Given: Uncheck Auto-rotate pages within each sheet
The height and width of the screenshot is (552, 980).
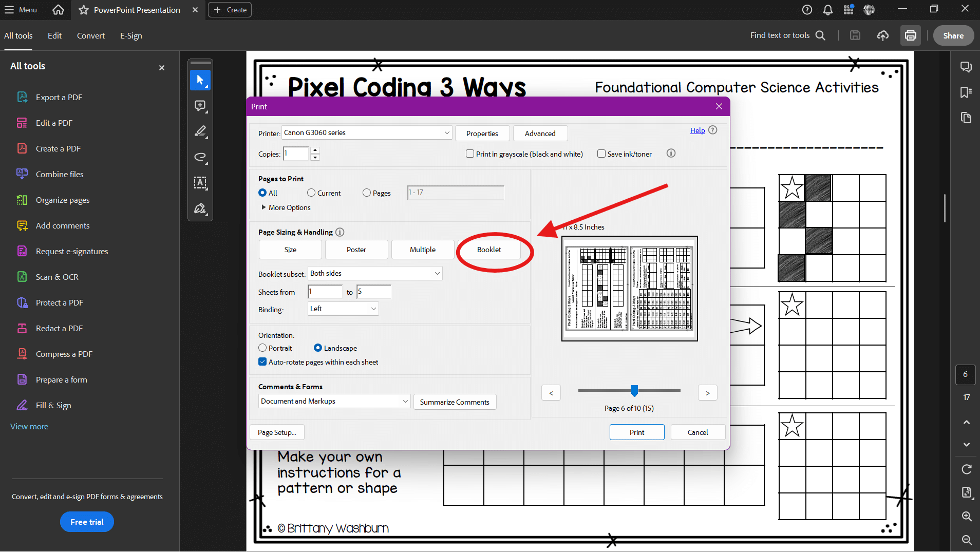Looking at the screenshot, I should 262,362.
